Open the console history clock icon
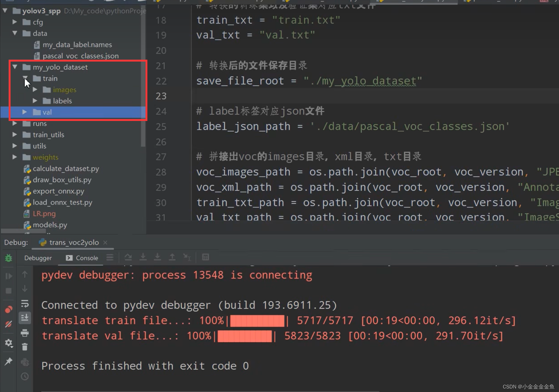 (25, 376)
